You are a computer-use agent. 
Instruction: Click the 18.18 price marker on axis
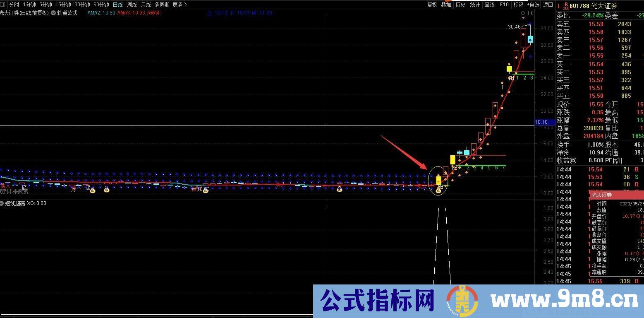[x=541, y=122]
